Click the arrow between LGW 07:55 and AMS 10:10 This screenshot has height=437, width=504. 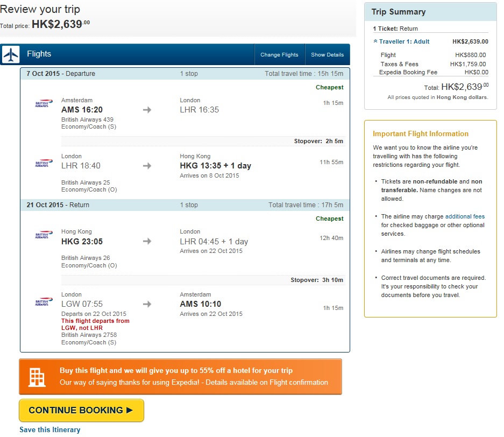[x=147, y=304]
